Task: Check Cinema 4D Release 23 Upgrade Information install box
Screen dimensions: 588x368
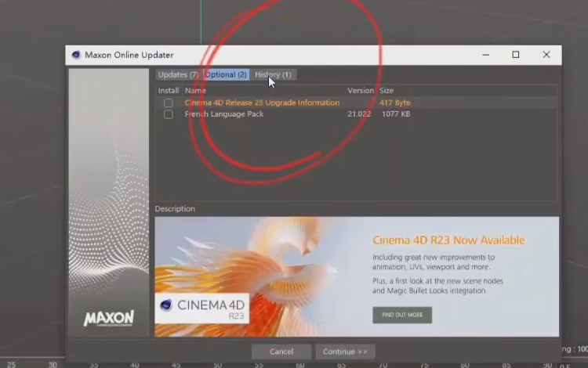Action: tap(169, 103)
